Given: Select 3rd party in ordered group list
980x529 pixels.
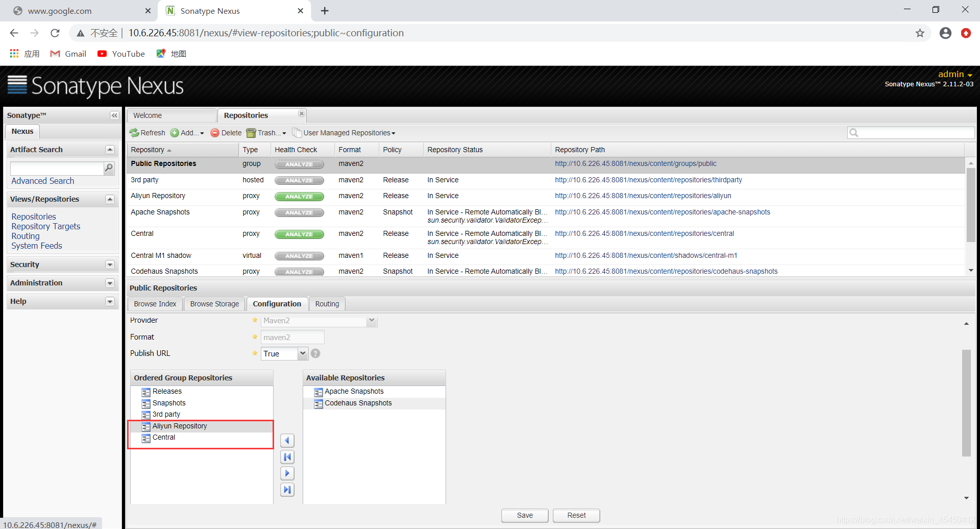Looking at the screenshot, I should 202,414.
